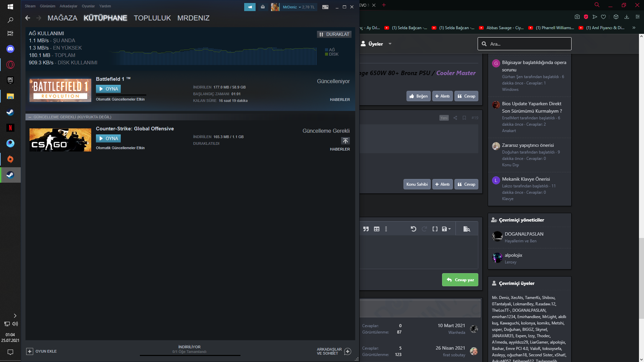Expand hidden system tray icons chevron
Viewport: 644px width, 362px height.
pos(15,316)
